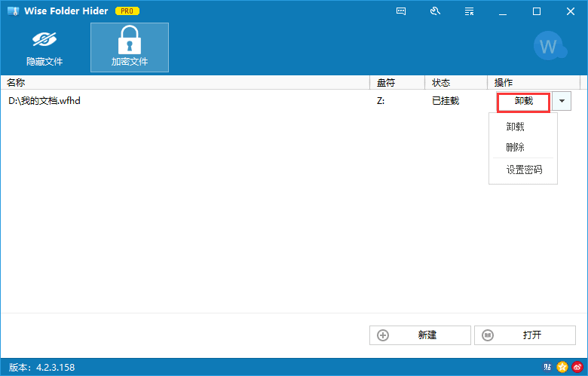Screen dimensions: 588x376
Task: Click the 打开 button
Action: pyautogui.click(x=525, y=335)
